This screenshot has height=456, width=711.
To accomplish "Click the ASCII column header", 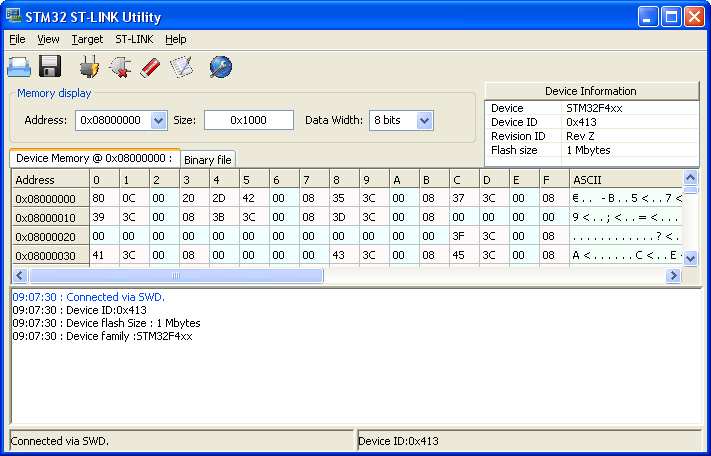I will (x=626, y=180).
